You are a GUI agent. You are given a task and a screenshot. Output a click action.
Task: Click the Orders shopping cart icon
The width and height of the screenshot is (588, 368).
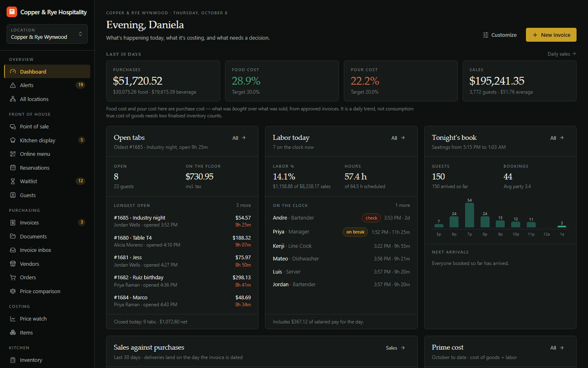(13, 277)
